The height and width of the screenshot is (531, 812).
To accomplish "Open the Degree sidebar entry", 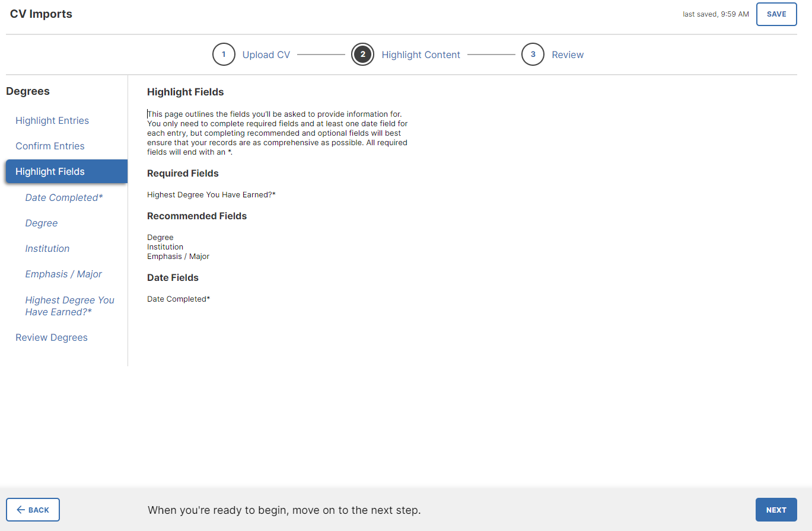I will pyautogui.click(x=42, y=223).
